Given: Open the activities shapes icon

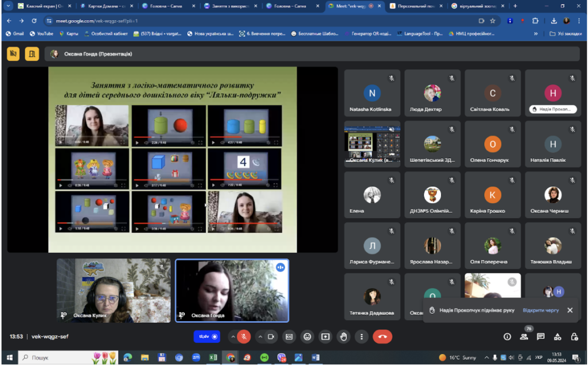Looking at the screenshot, I should click(558, 337).
